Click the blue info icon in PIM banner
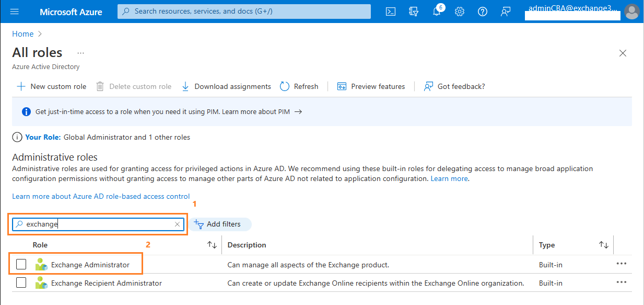Screen dimensions: 644x305 (26, 111)
